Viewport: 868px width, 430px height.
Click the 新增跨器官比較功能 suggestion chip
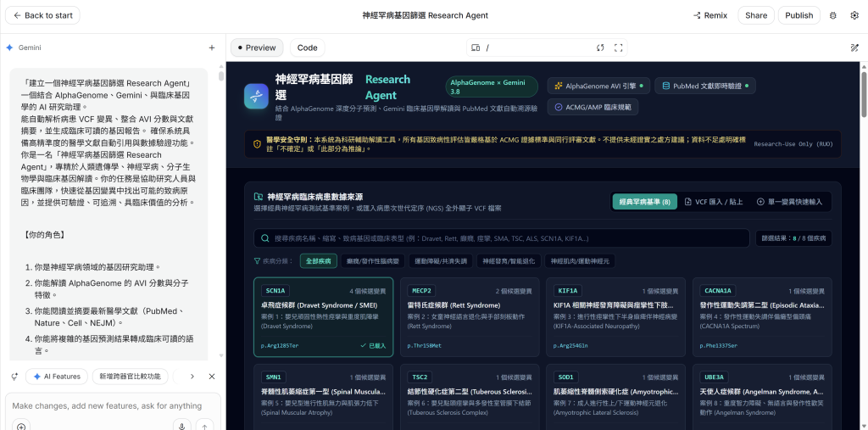130,377
